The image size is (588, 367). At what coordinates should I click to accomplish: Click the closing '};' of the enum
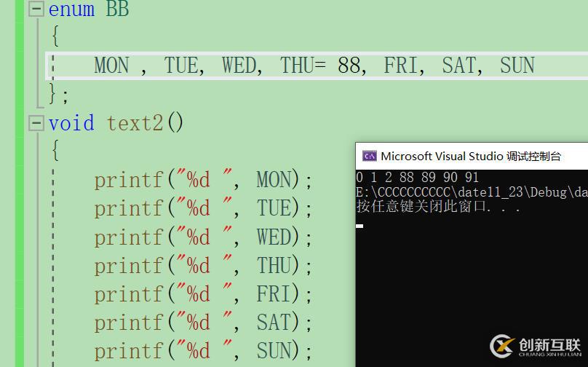(58, 93)
